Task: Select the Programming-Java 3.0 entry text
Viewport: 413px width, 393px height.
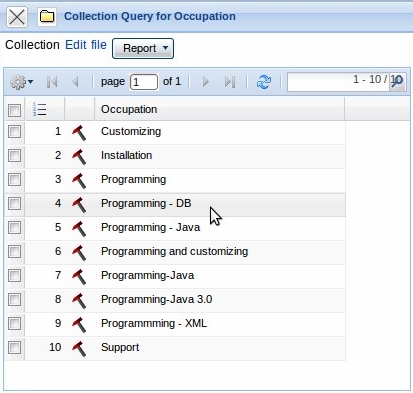Action: [156, 299]
